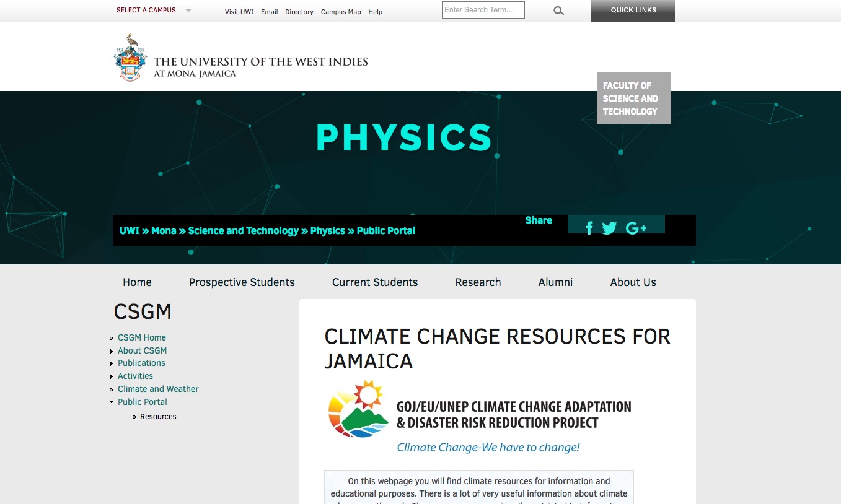
Task: Open Resources sub-item in sidebar
Action: click(x=158, y=417)
